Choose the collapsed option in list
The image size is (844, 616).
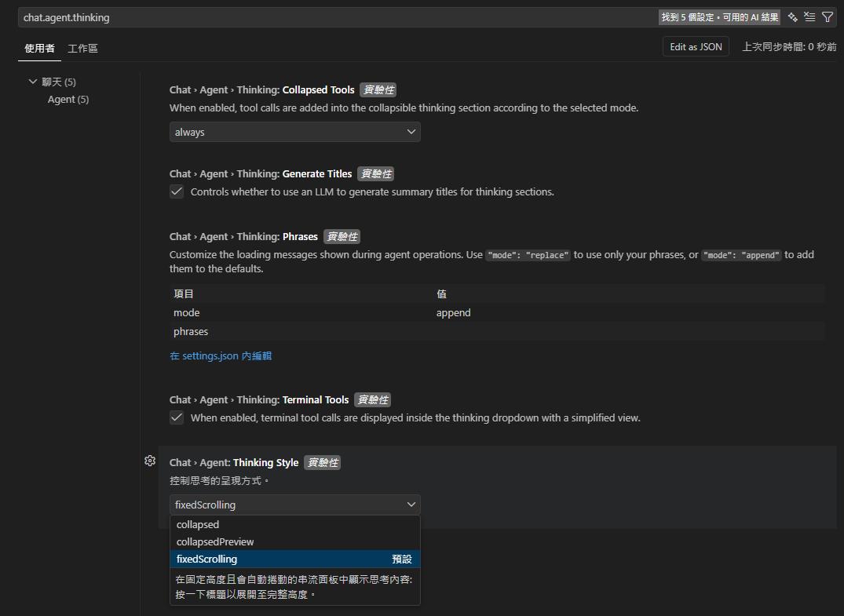tap(198, 524)
